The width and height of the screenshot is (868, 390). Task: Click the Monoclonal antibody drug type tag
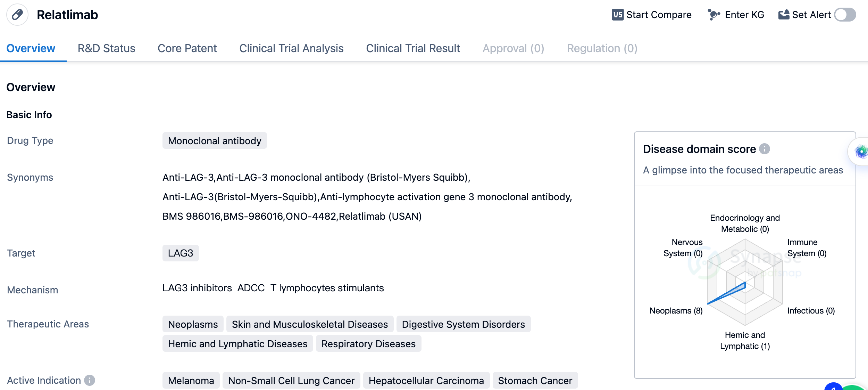pyautogui.click(x=215, y=141)
